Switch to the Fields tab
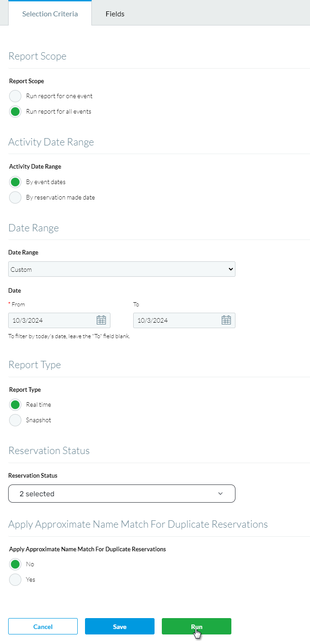The width and height of the screenshot is (310, 644). pos(115,14)
